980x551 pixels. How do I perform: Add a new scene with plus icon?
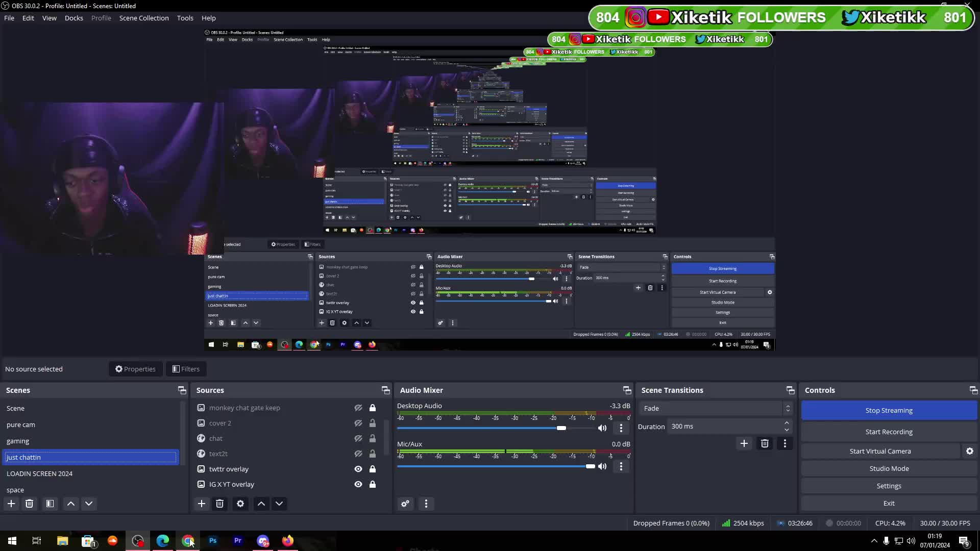[11, 504]
